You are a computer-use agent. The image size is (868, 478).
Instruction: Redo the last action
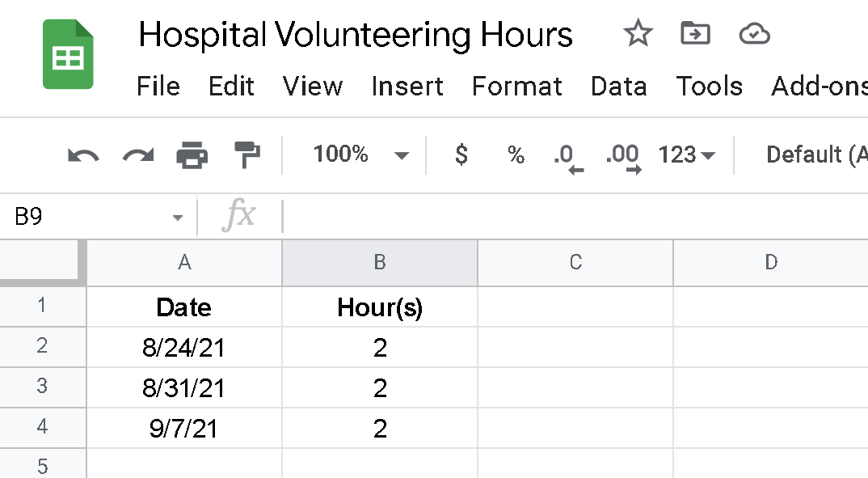(x=137, y=154)
